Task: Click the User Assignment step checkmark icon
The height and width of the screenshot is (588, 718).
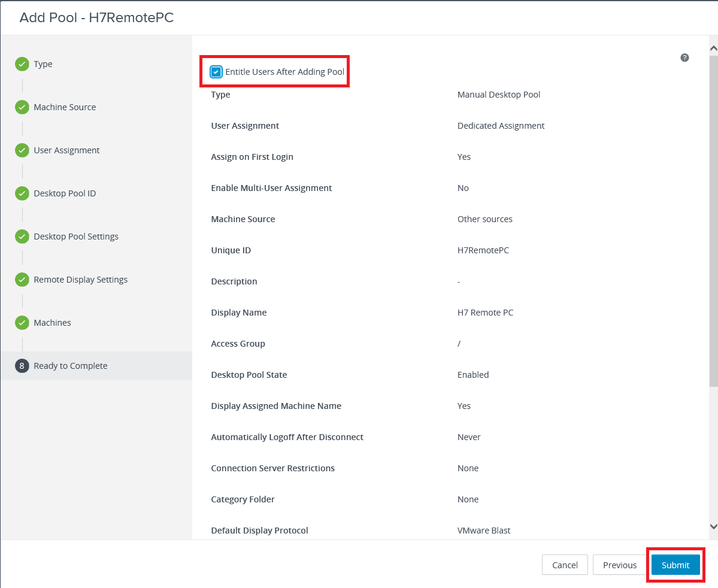Action: (x=22, y=150)
